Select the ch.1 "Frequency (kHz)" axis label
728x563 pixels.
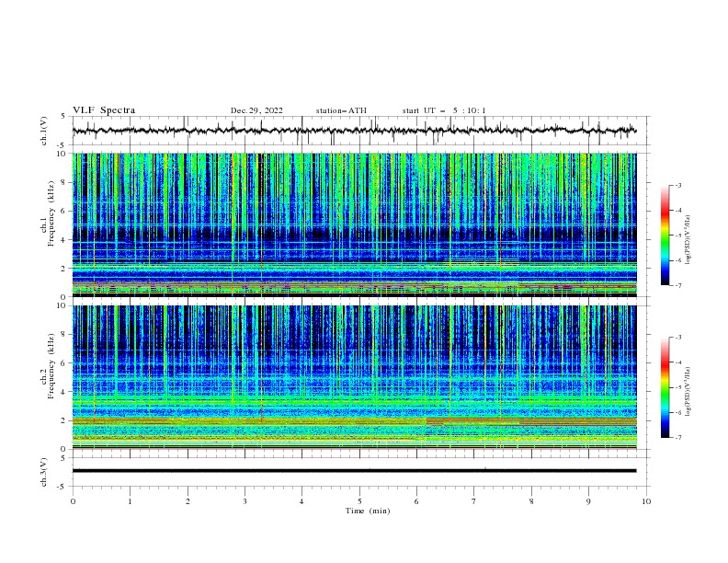51,212
